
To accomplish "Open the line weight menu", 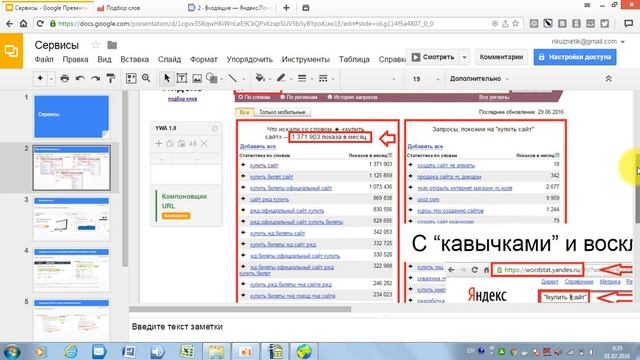I will tap(302, 78).
